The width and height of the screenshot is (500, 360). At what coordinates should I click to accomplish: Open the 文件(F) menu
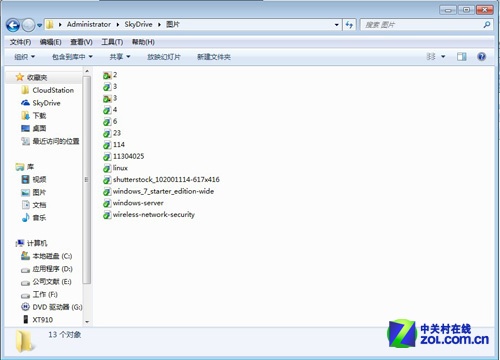point(20,42)
